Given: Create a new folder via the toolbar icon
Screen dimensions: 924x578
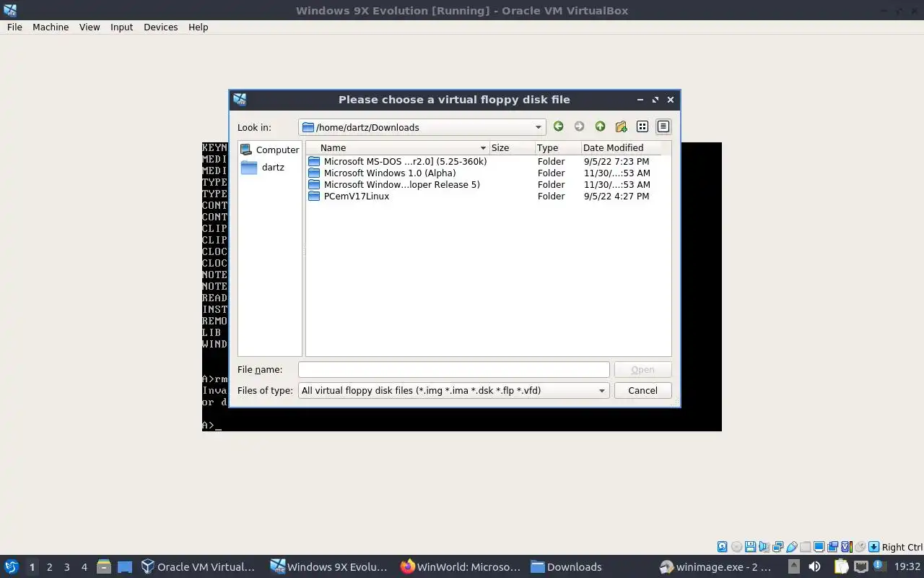Looking at the screenshot, I should (621, 126).
